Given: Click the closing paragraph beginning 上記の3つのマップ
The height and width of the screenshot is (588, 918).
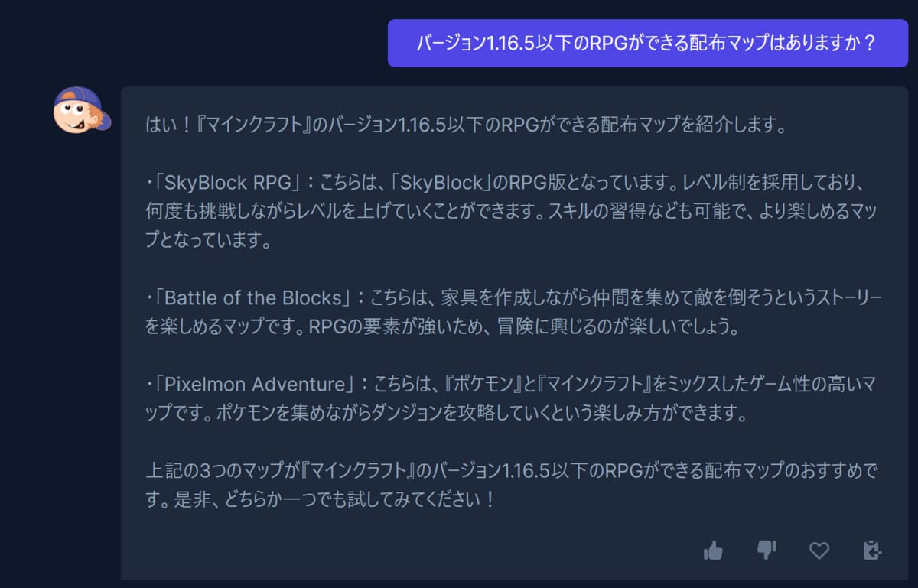Looking at the screenshot, I should coord(510,486).
